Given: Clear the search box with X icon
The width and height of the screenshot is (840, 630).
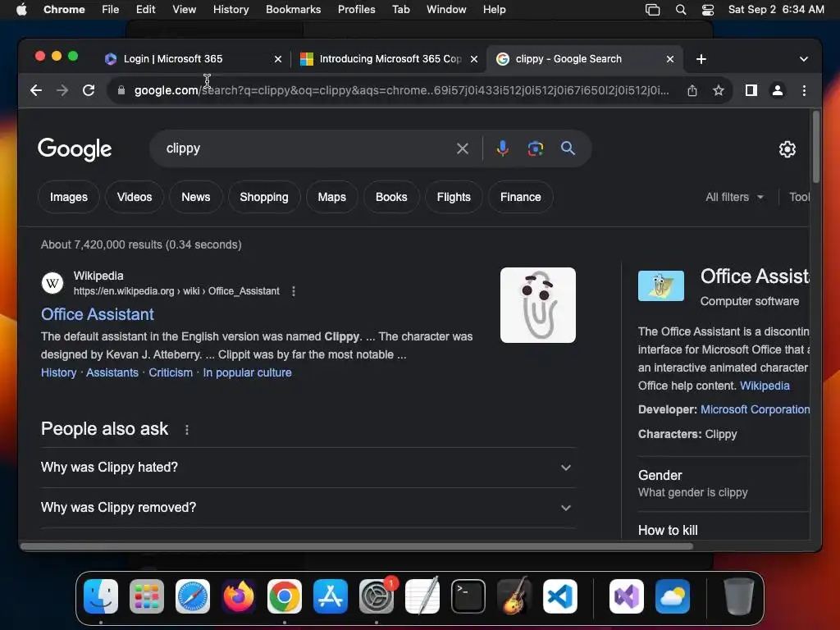Looking at the screenshot, I should [463, 148].
